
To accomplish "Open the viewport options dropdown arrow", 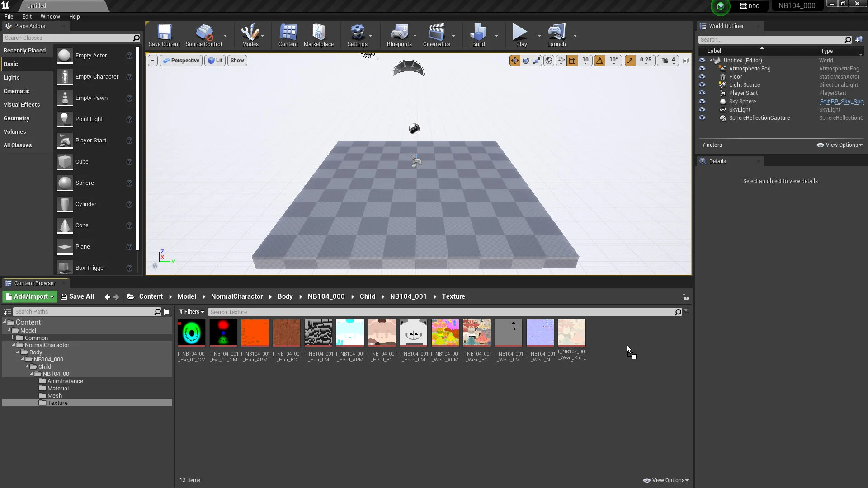I will pos(153,61).
